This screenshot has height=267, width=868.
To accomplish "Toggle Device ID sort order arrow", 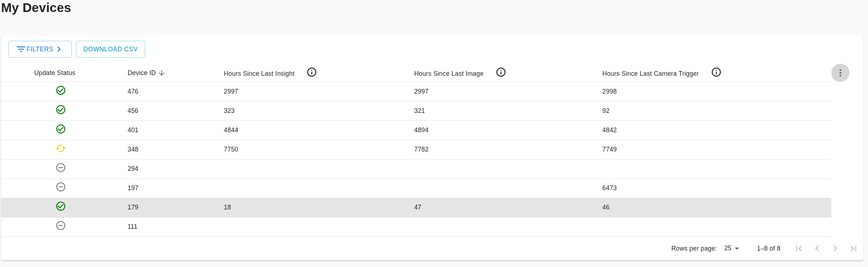I will pos(162,73).
